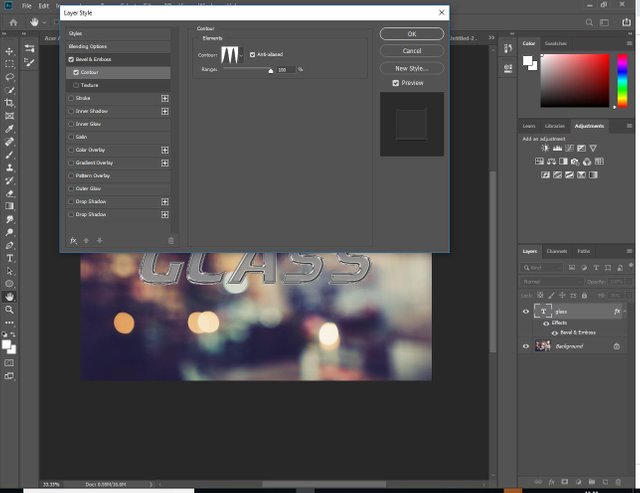Viewport: 640px width, 493px height.
Task: Add duplicate Inner Shadow plus icon
Action: coord(165,111)
